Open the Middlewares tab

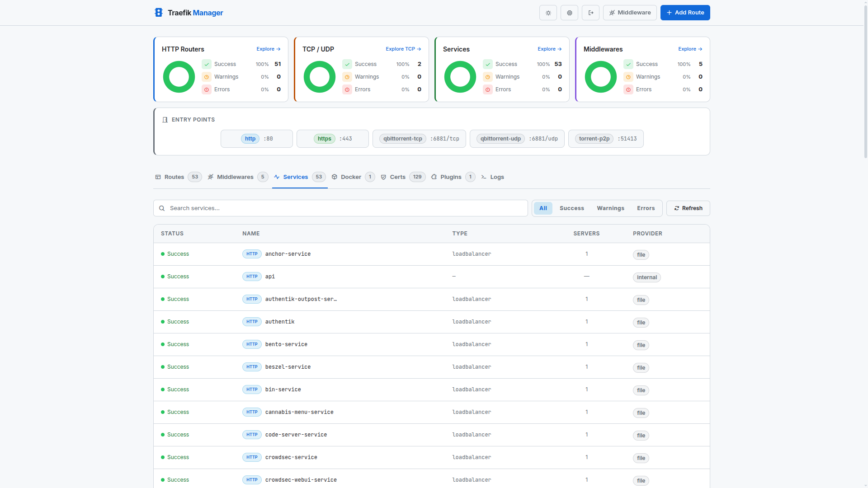click(x=235, y=177)
